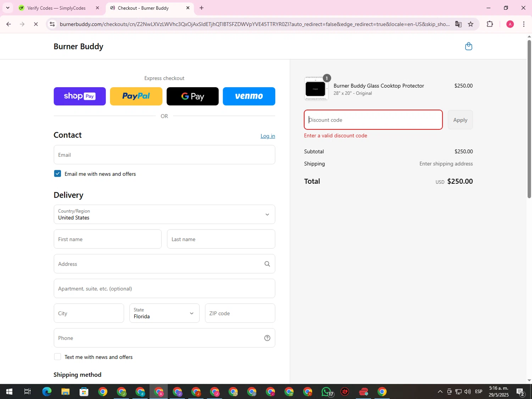Open the tab search dropdown arrow

7,8
